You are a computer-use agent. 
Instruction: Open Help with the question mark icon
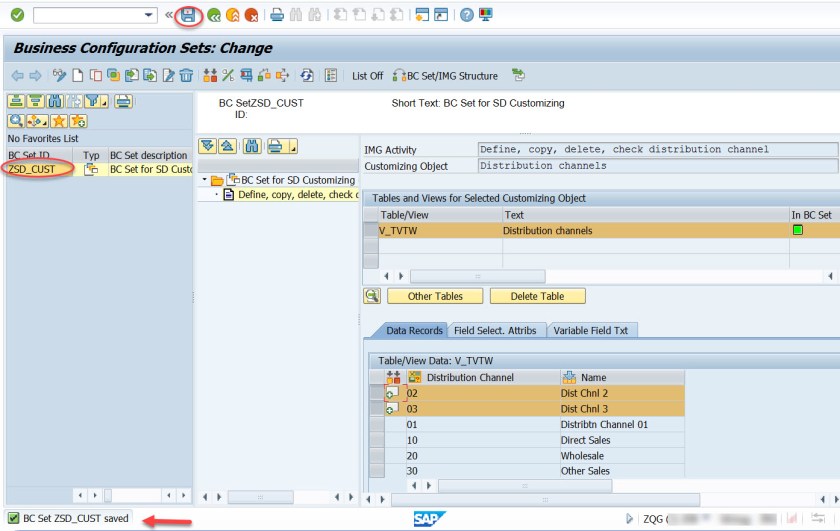click(x=466, y=15)
